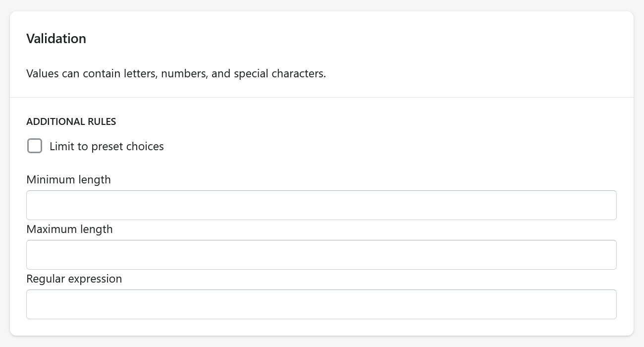Click the word "Values" starting the description

coord(43,74)
